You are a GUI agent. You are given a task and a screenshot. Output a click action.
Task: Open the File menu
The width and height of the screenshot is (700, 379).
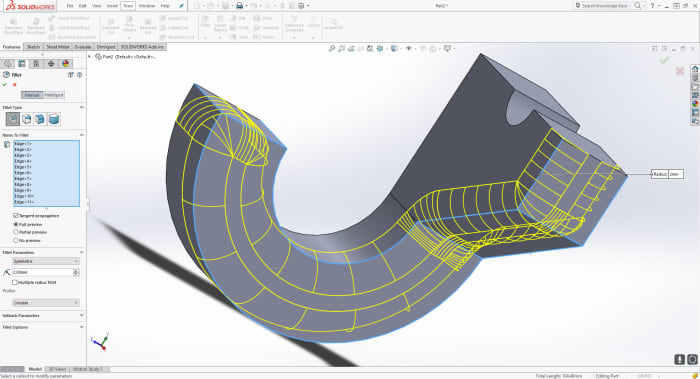(70, 6)
